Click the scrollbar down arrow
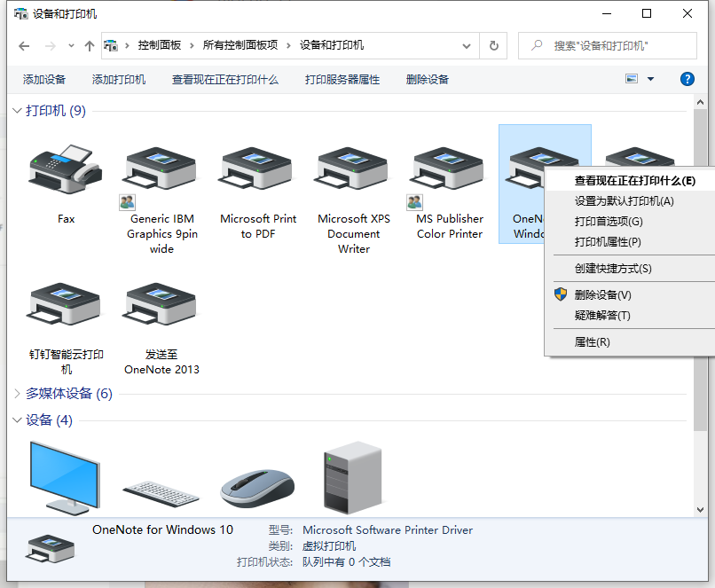This screenshot has width=715, height=588. click(x=700, y=510)
